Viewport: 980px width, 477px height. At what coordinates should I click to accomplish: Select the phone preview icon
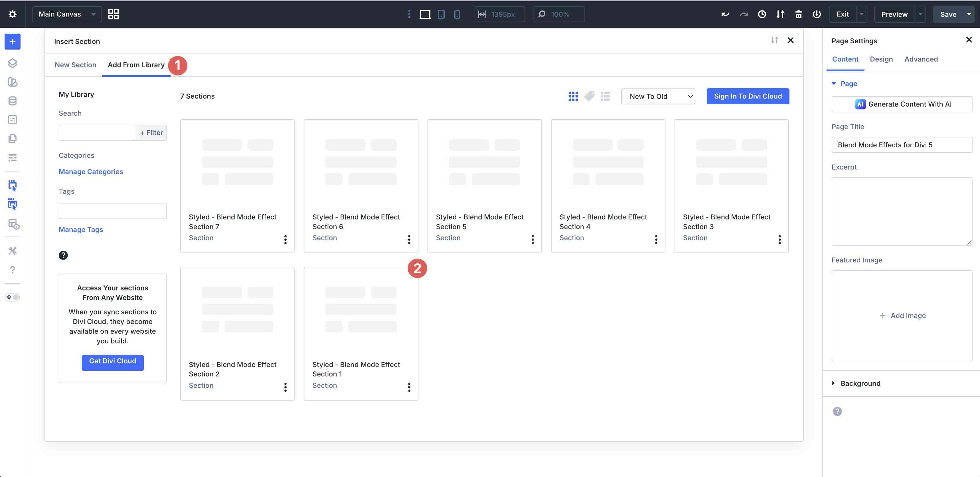pyautogui.click(x=457, y=14)
